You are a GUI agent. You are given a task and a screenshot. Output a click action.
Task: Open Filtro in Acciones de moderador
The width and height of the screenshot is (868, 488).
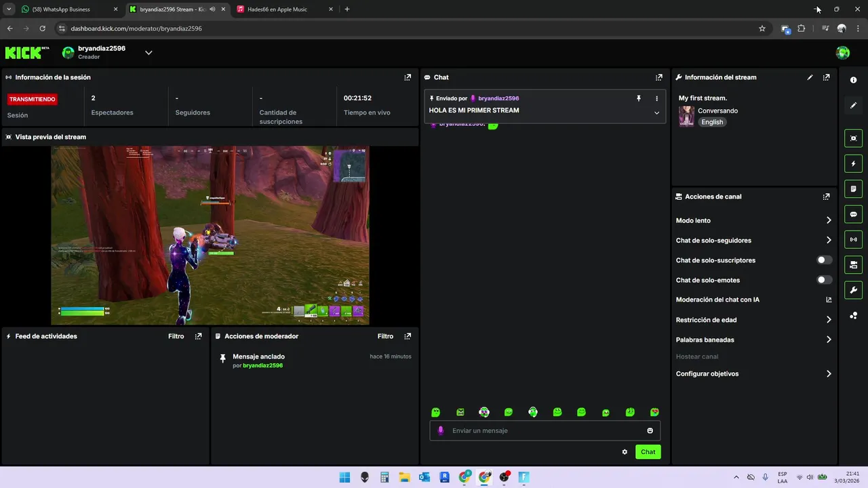[385, 336]
